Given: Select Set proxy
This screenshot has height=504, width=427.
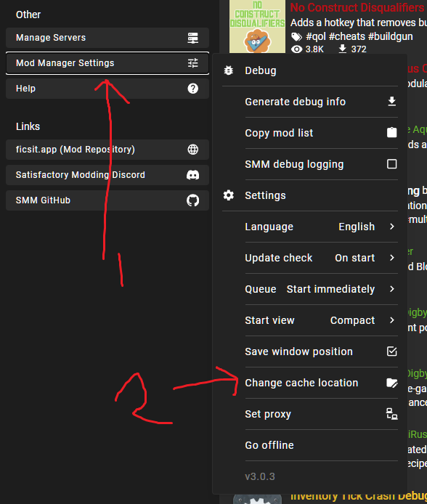Looking at the screenshot, I should coord(321,414).
